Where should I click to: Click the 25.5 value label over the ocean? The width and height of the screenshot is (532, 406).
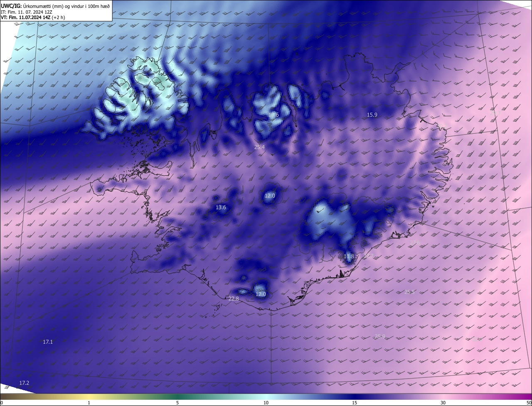[x=409, y=292]
